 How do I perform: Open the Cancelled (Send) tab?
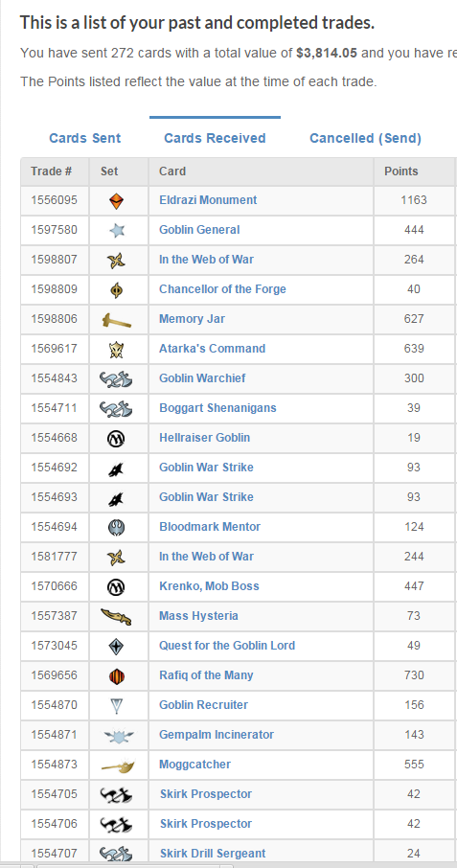click(x=365, y=138)
